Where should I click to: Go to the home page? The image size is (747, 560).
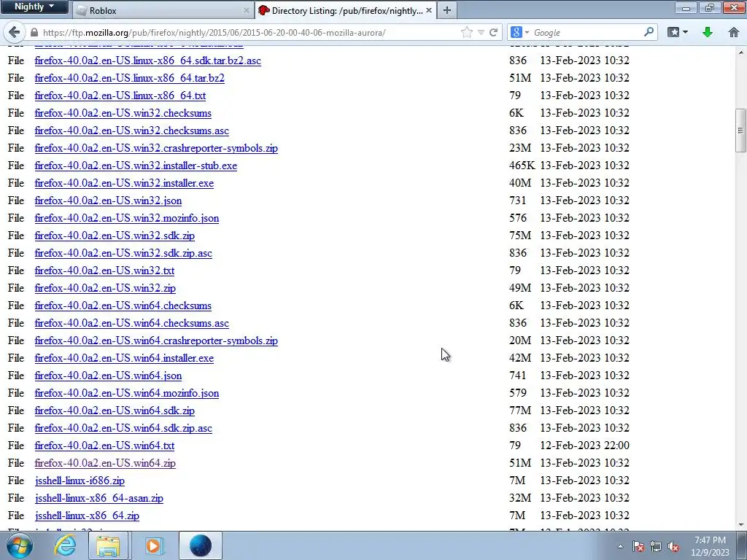pyautogui.click(x=734, y=32)
